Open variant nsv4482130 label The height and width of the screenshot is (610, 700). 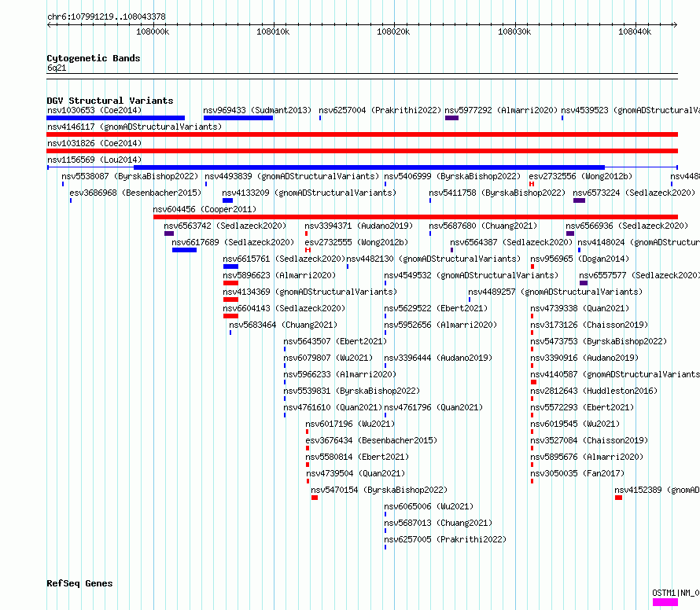click(433, 259)
